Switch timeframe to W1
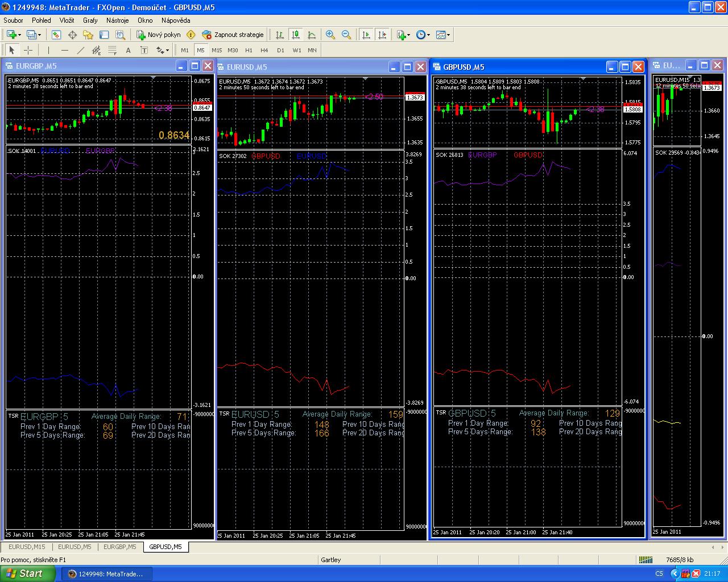 pos(296,50)
